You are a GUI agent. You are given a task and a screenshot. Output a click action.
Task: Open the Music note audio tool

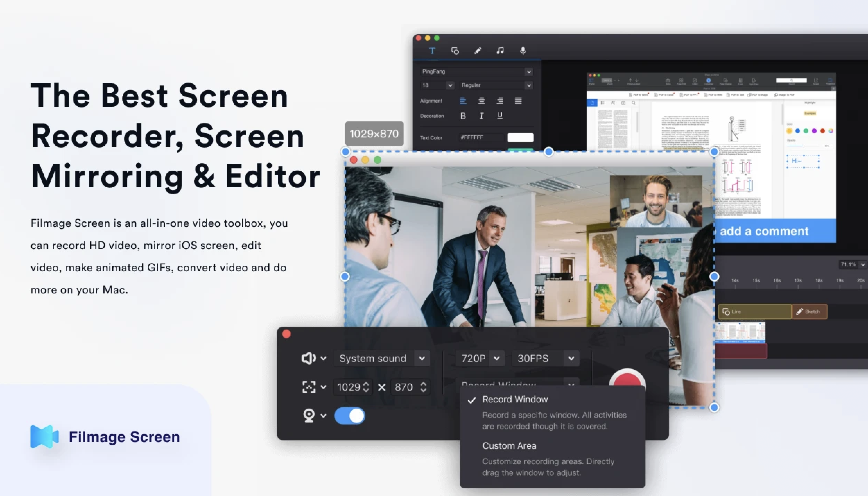click(x=500, y=51)
